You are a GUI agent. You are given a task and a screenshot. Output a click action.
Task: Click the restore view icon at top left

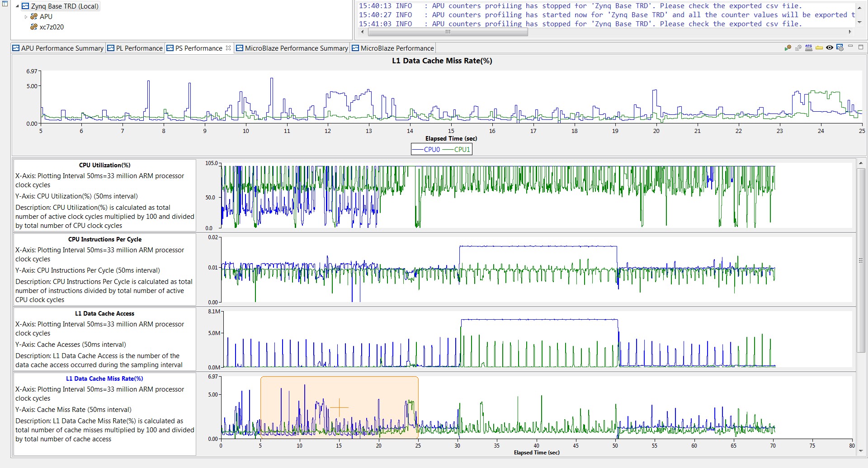click(x=5, y=4)
